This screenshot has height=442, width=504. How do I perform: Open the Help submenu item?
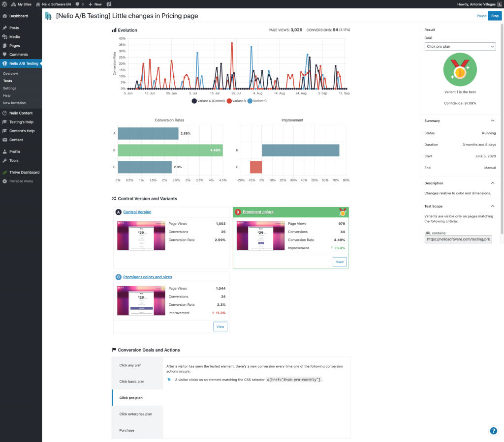7,96
